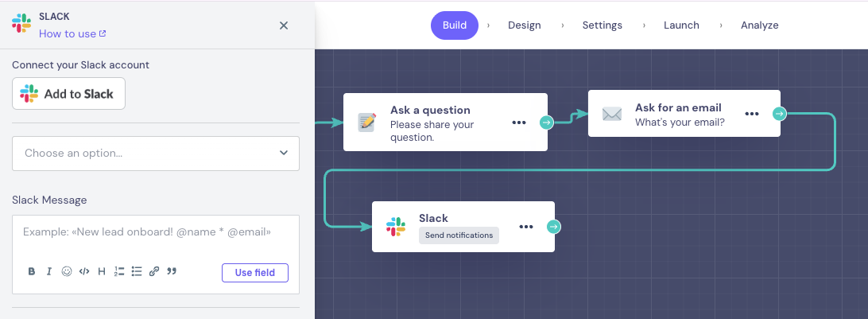Open the 'Choose an option...' dropdown

click(156, 154)
